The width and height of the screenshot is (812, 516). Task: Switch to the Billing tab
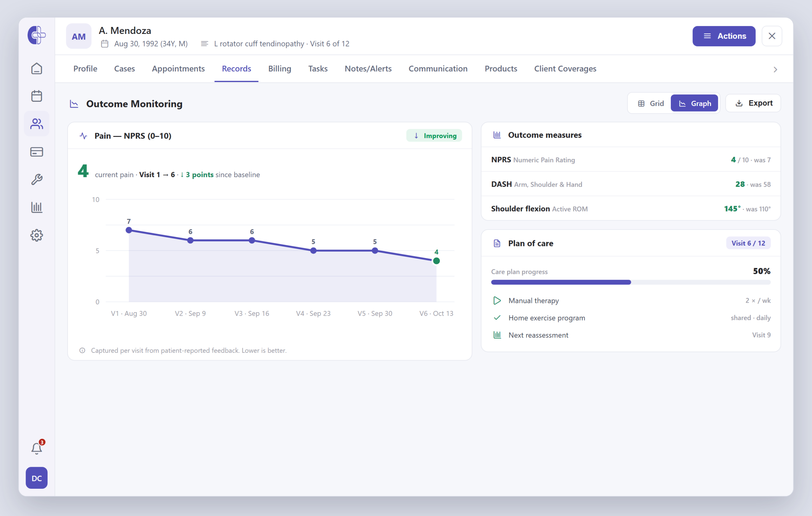(280, 69)
